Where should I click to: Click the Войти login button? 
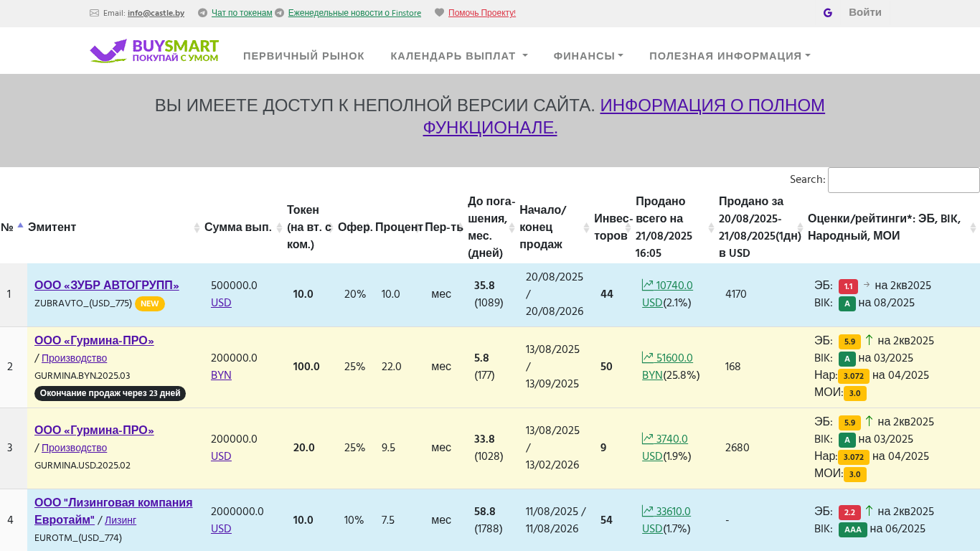(x=865, y=12)
